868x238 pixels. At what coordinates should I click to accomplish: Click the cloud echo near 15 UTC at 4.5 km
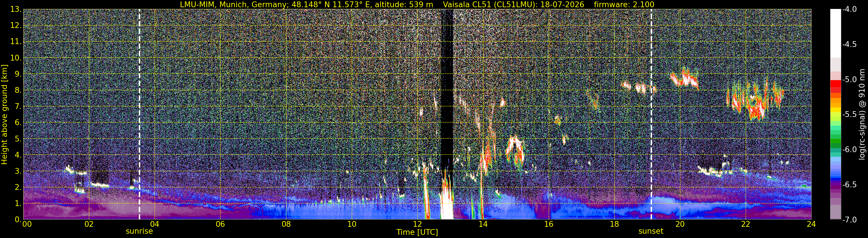[x=515, y=151]
